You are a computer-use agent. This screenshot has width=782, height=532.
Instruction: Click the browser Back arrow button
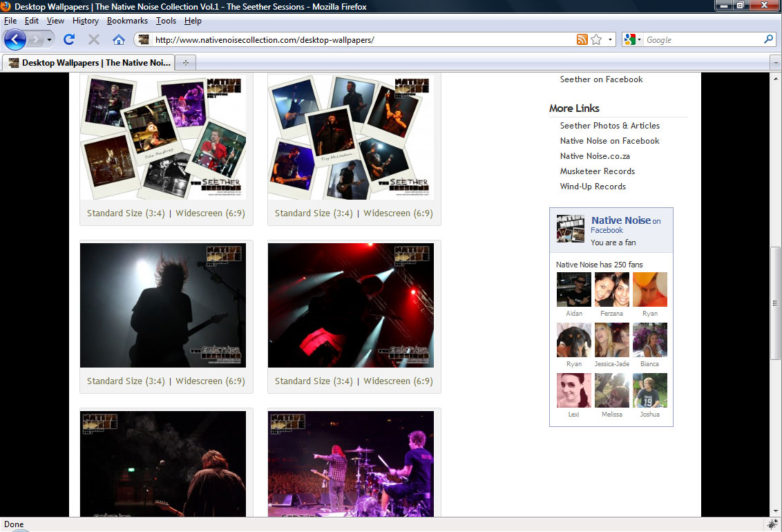point(15,39)
